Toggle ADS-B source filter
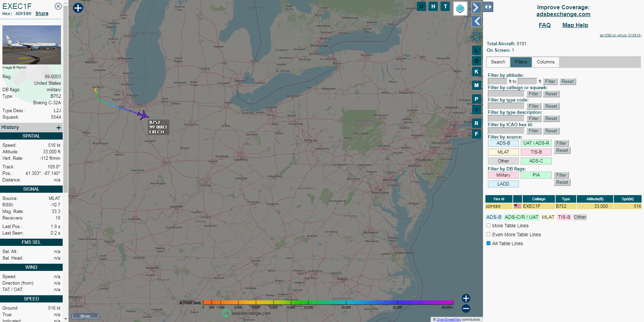The height and width of the screenshot is (322, 644). [503, 143]
